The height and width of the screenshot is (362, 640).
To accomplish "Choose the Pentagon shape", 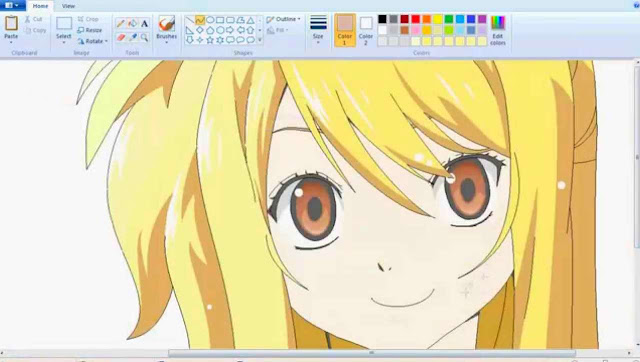I will point(210,30).
